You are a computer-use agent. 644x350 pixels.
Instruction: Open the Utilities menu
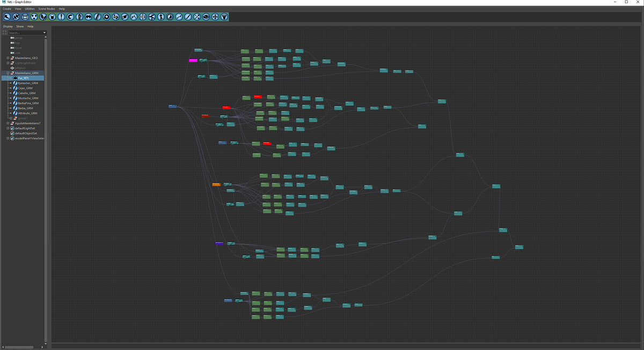pyautogui.click(x=30, y=9)
